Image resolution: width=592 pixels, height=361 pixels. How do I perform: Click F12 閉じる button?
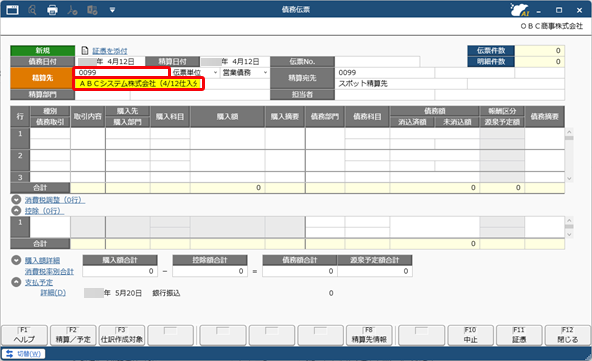pos(568,335)
